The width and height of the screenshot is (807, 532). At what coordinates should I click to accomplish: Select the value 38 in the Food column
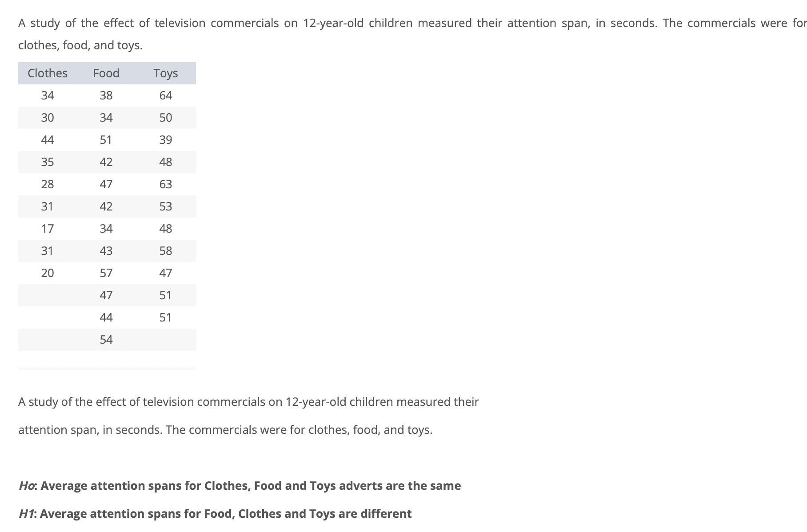pyautogui.click(x=106, y=95)
